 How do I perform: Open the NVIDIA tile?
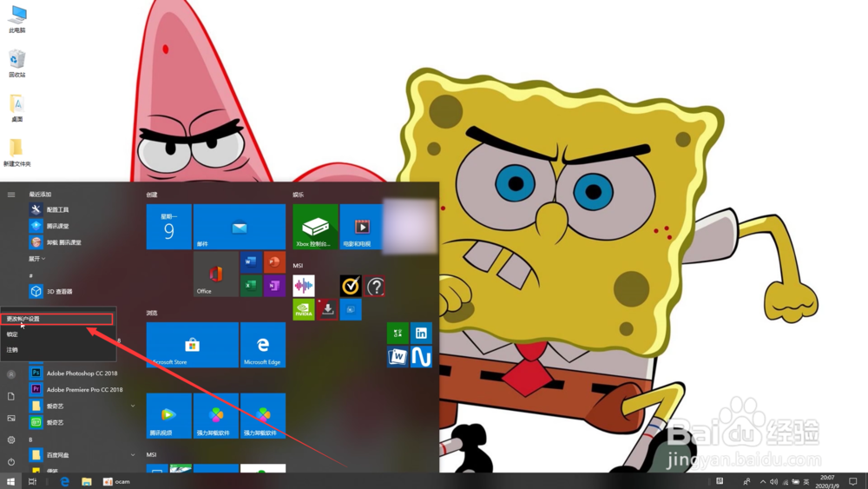[x=303, y=309]
